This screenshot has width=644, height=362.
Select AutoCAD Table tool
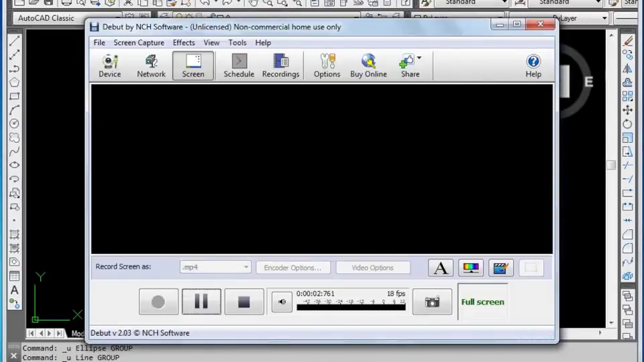click(x=14, y=276)
